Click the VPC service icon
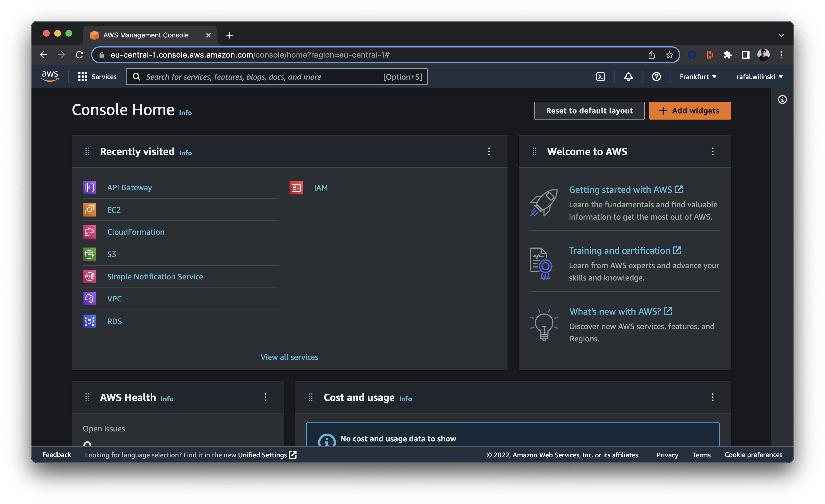This screenshot has height=504, width=825. pyautogui.click(x=89, y=299)
